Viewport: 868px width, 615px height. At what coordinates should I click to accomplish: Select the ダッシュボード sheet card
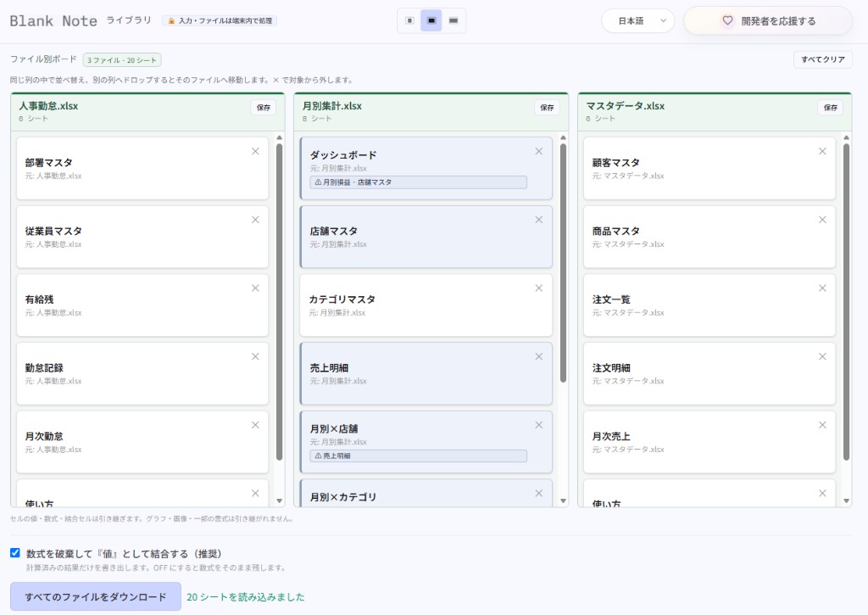(426, 169)
